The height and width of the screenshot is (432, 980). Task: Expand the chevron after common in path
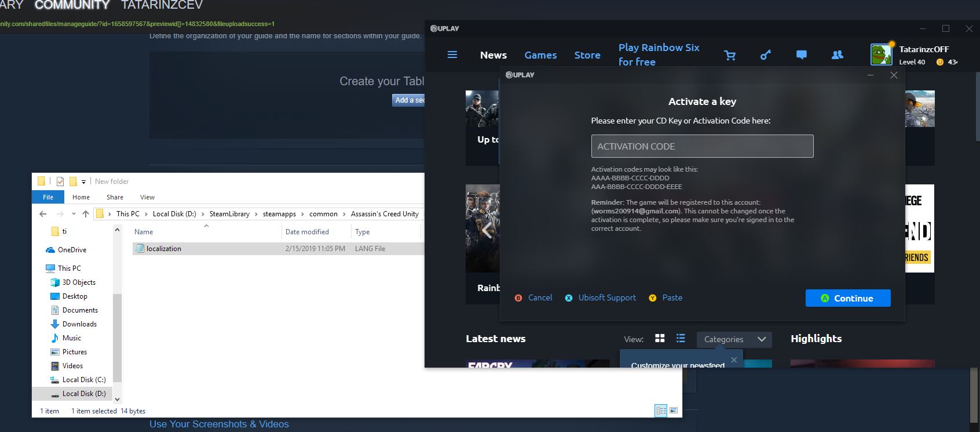click(344, 214)
